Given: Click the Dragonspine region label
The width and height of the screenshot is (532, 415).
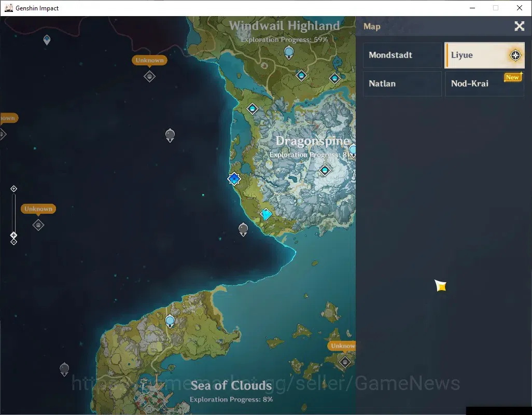Looking at the screenshot, I should [x=313, y=141].
